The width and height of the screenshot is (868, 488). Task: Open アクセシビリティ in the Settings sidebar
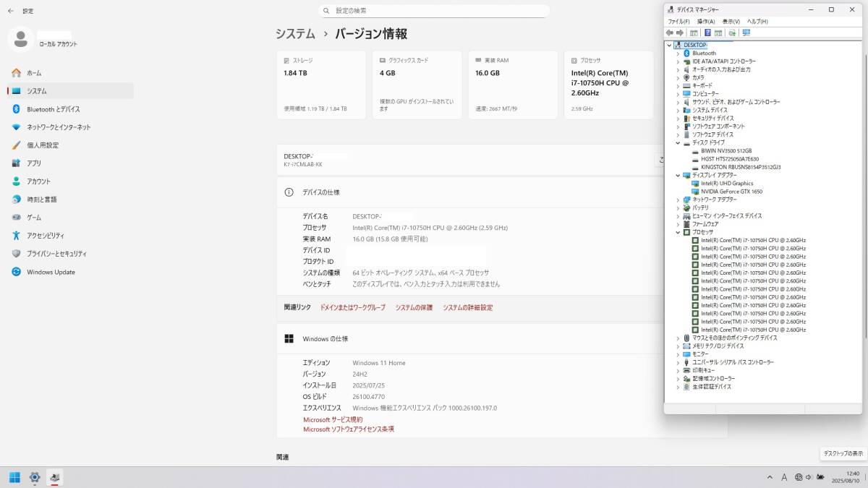click(70, 236)
